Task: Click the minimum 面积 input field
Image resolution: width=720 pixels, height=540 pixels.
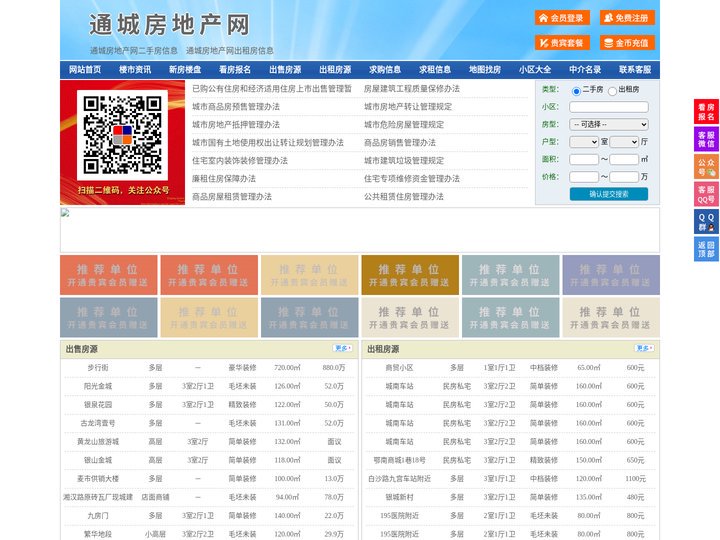Action: 584,159
